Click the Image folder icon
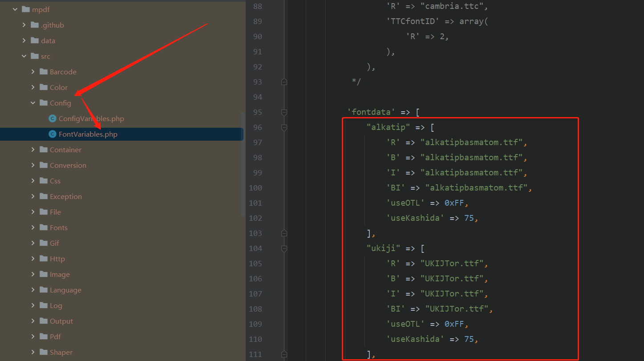 pyautogui.click(x=43, y=274)
